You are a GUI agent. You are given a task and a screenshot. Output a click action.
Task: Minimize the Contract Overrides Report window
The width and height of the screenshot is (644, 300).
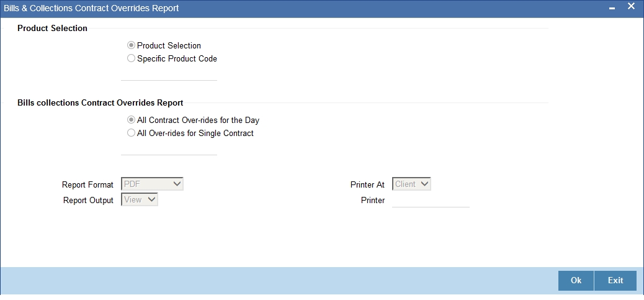[612, 7]
